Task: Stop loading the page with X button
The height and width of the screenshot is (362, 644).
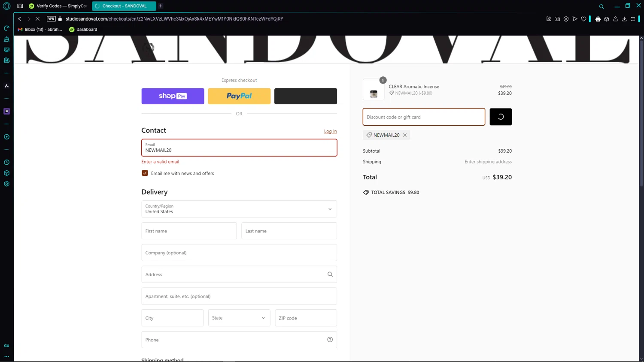Action: point(37,19)
